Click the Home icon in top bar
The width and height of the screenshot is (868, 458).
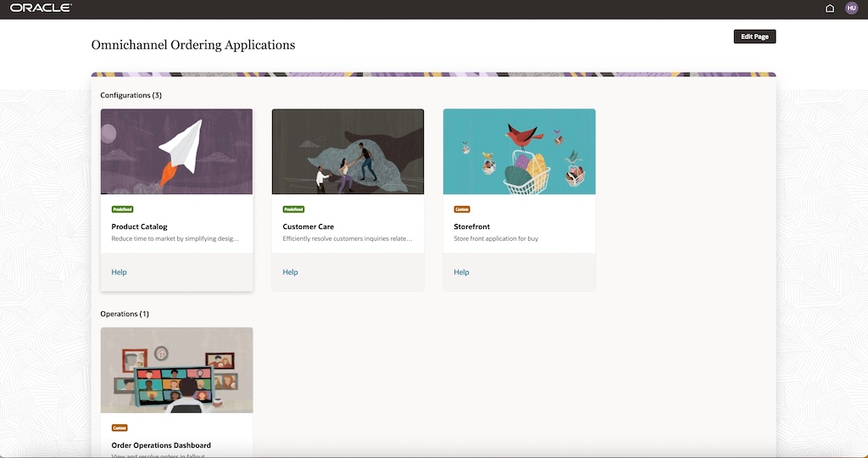(830, 8)
